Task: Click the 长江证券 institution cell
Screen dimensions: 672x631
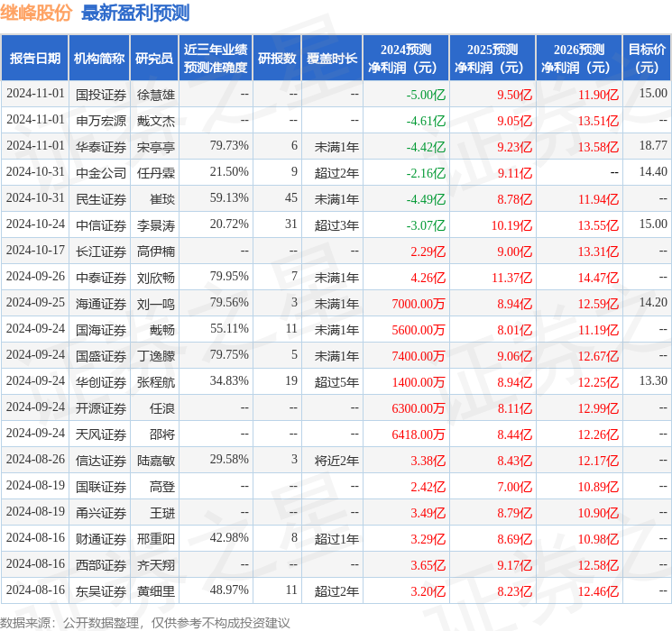Action: click(x=101, y=251)
